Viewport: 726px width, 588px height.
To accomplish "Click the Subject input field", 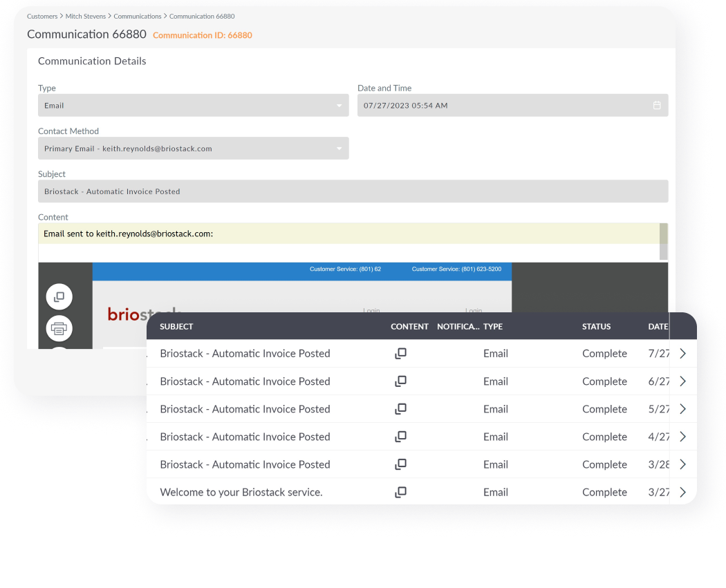I will pyautogui.click(x=353, y=191).
